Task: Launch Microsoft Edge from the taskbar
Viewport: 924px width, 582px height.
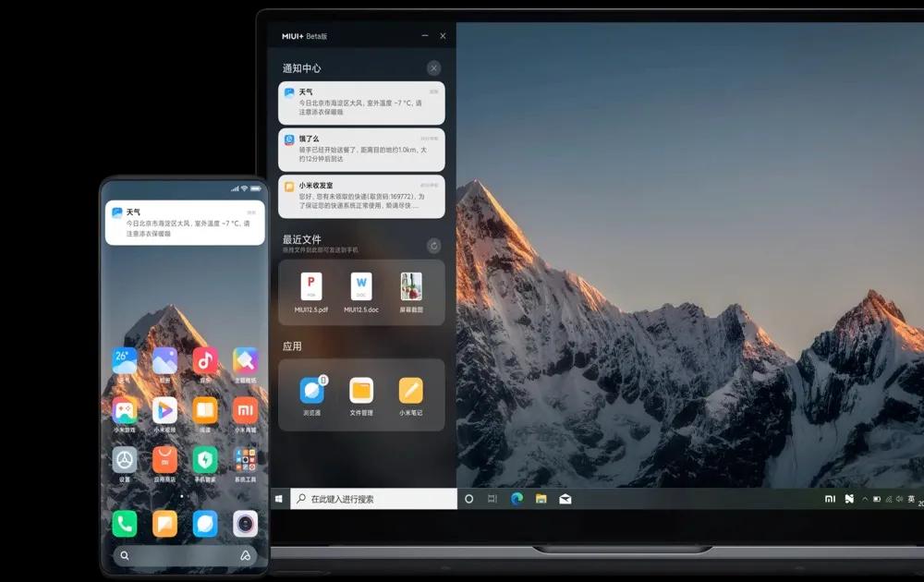Action: (x=517, y=499)
